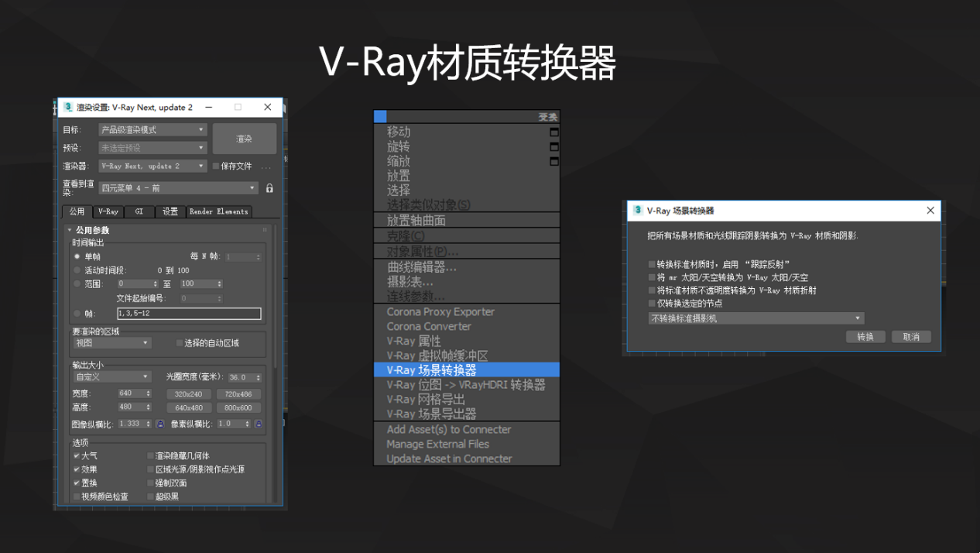
Task: Click the 取消 button
Action: (911, 337)
